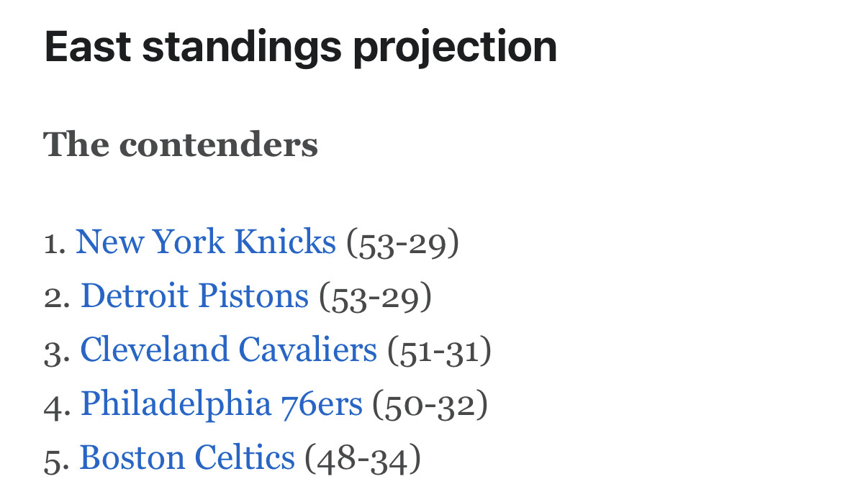Click the "The contenders" subheading

tap(181, 145)
